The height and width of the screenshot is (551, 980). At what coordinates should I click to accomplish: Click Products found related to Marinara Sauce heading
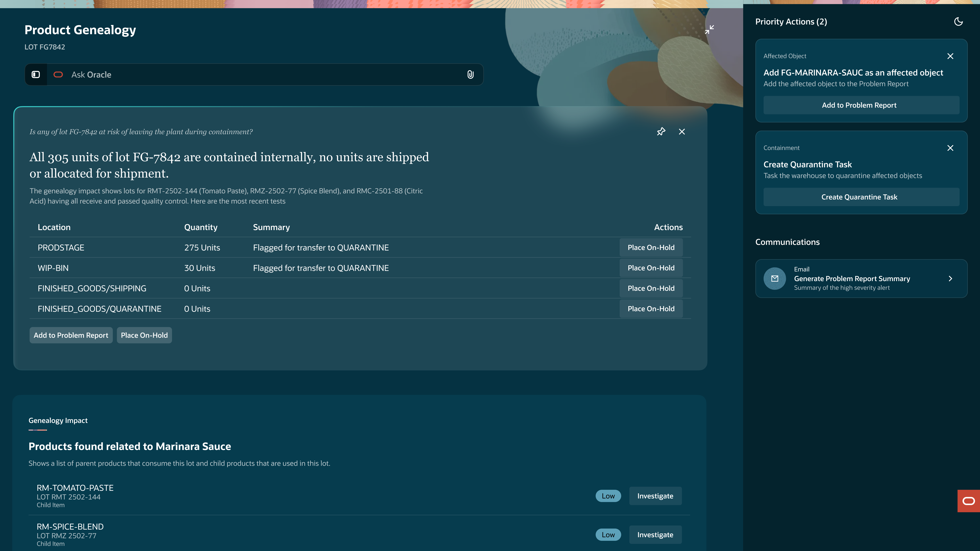point(130,446)
